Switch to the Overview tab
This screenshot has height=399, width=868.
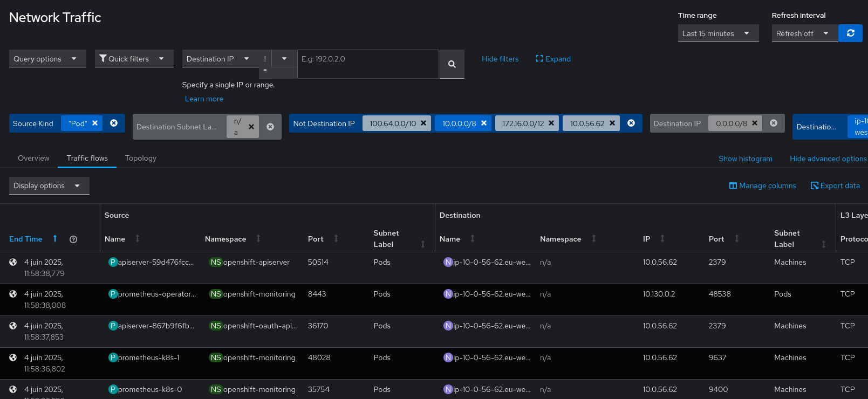33,158
